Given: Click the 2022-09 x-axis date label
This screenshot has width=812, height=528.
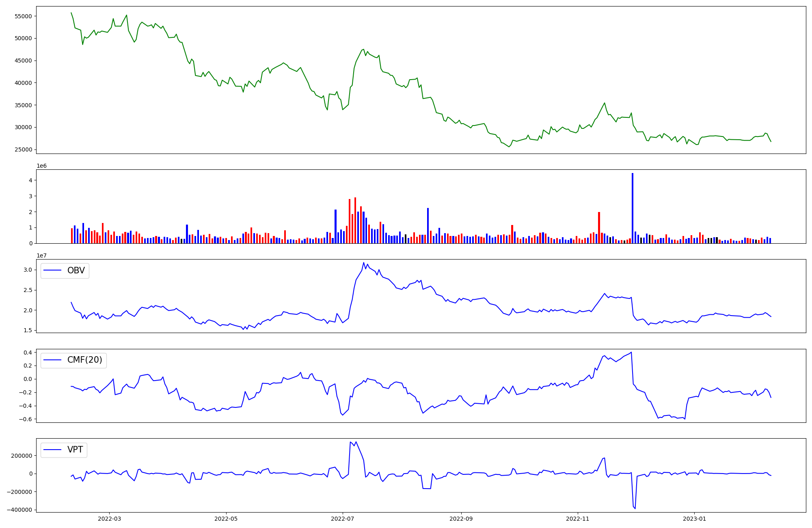Looking at the screenshot, I should point(461,519).
